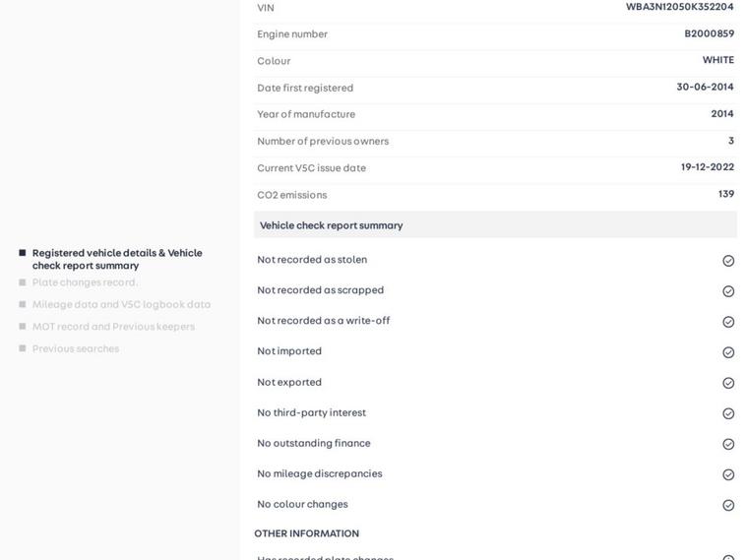Click check icon beside Not recorded as a write-off
Screen dimensions: 747x560
click(728, 322)
